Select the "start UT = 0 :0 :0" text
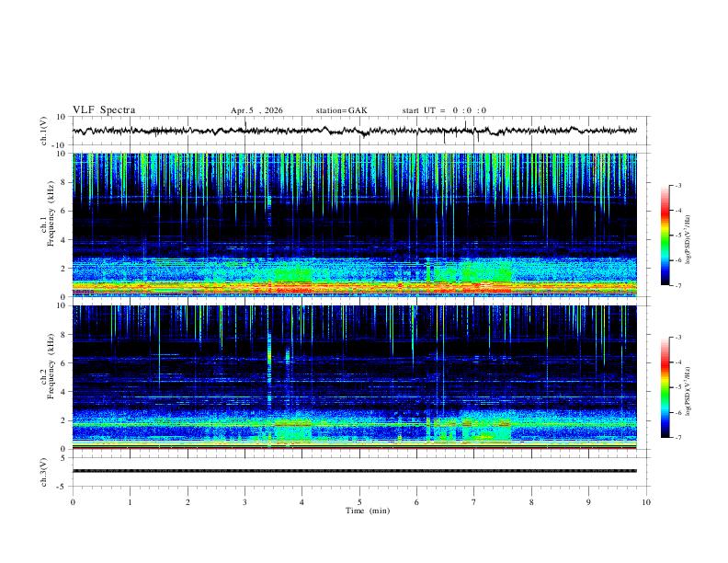This screenshot has height=563, width=728. [x=444, y=110]
